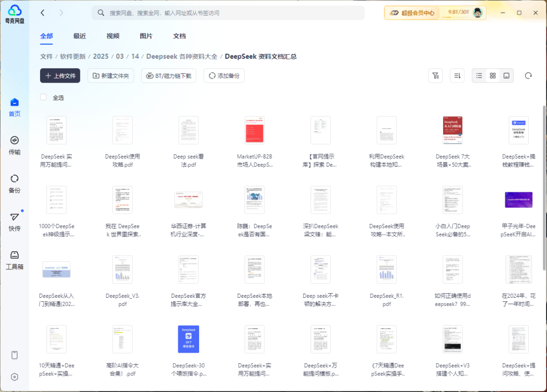
Task: Open the 超级会员中心 button
Action: (412, 13)
